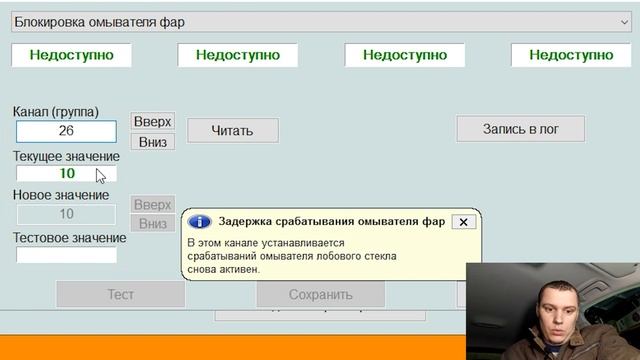
Task: Click the Запись в лог button
Action: [x=520, y=129]
